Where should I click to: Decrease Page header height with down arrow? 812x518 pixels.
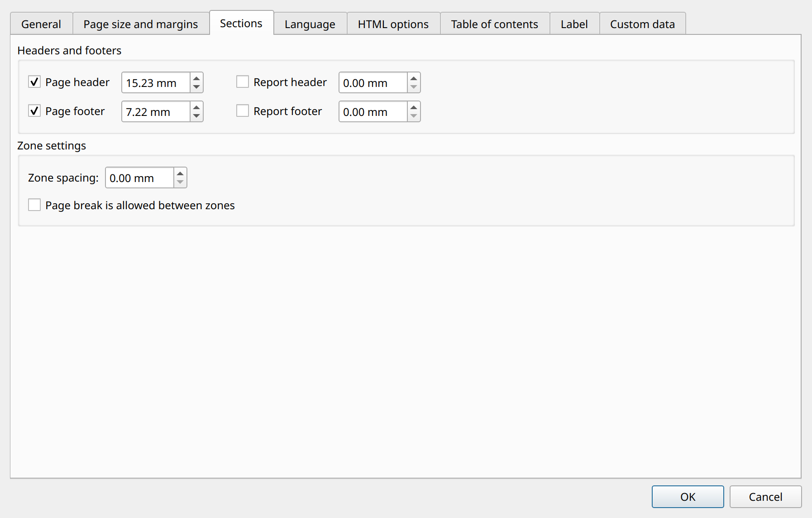[x=196, y=87]
